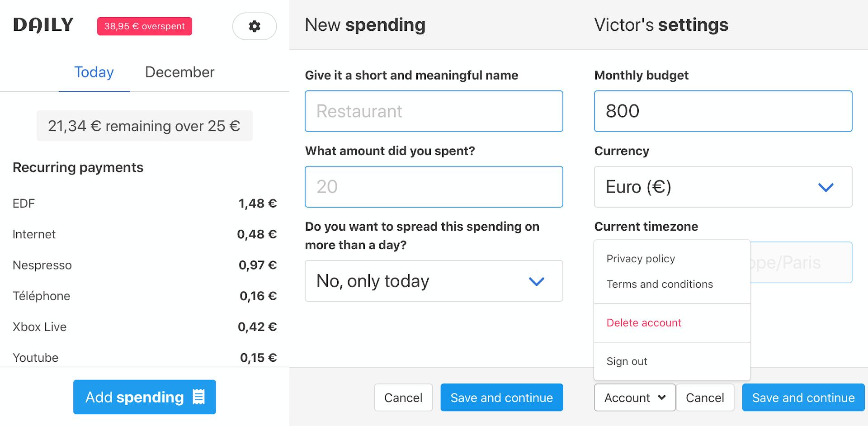Viewport: 868px width, 426px height.
Task: Expand the 'No, only today' dropdown
Action: click(x=434, y=281)
